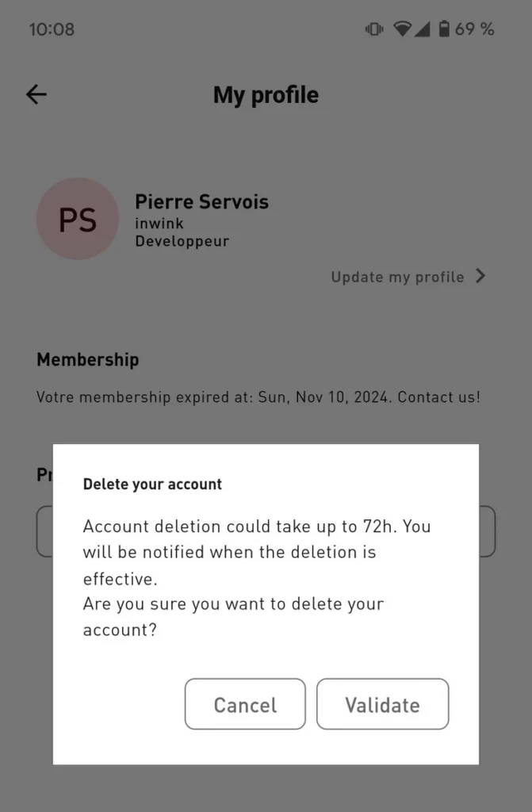The width and height of the screenshot is (532, 812).
Task: Click the 69 % battery percentage
Action: [474, 29]
